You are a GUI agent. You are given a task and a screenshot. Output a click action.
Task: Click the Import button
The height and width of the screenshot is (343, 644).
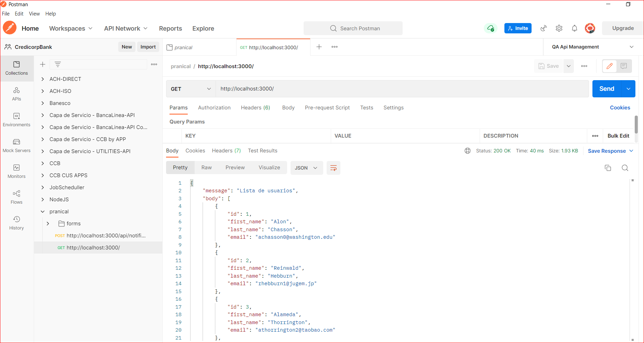(148, 47)
